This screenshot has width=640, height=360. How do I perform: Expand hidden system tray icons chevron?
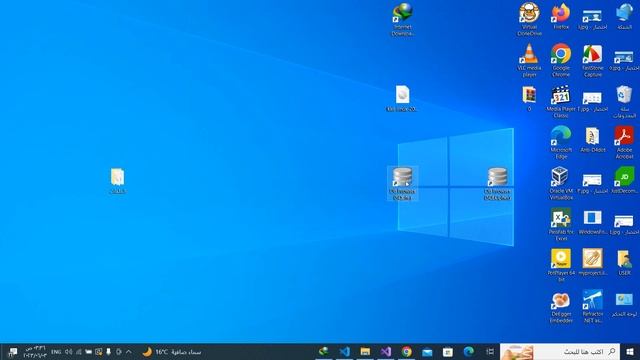[129, 351]
